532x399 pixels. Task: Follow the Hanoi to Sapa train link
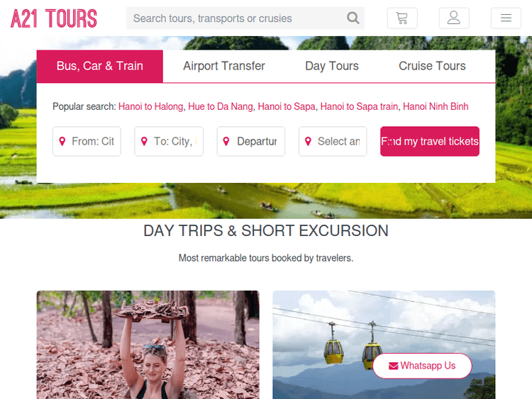click(x=359, y=106)
